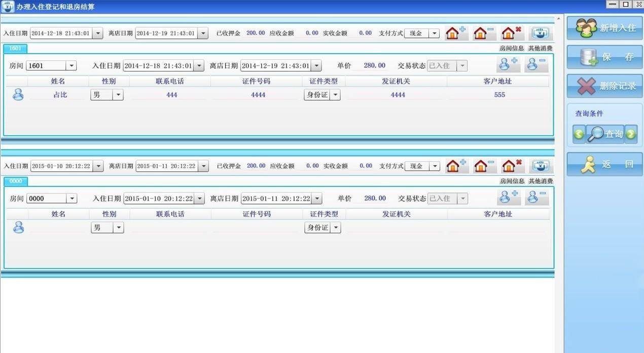This screenshot has width=644, height=353.
Task: Go to the next query result arrow
Action: tap(631, 134)
